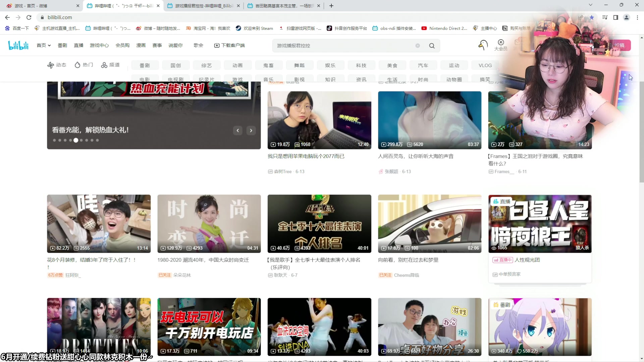Open 白昼人皇 暗夜狼王 live thumbnail
The height and width of the screenshot is (362, 644).
[x=540, y=224]
